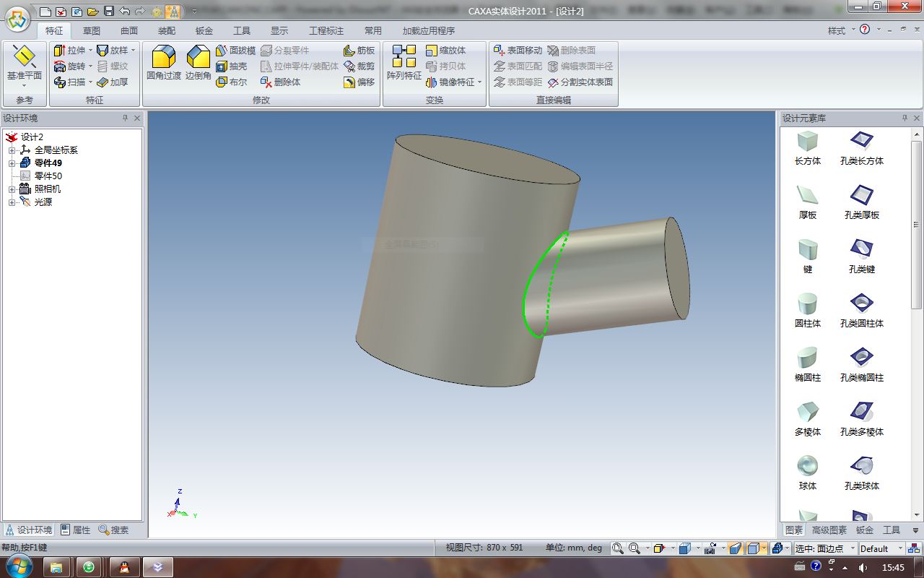Select the 阵列特征 pattern feature tool

point(404,63)
